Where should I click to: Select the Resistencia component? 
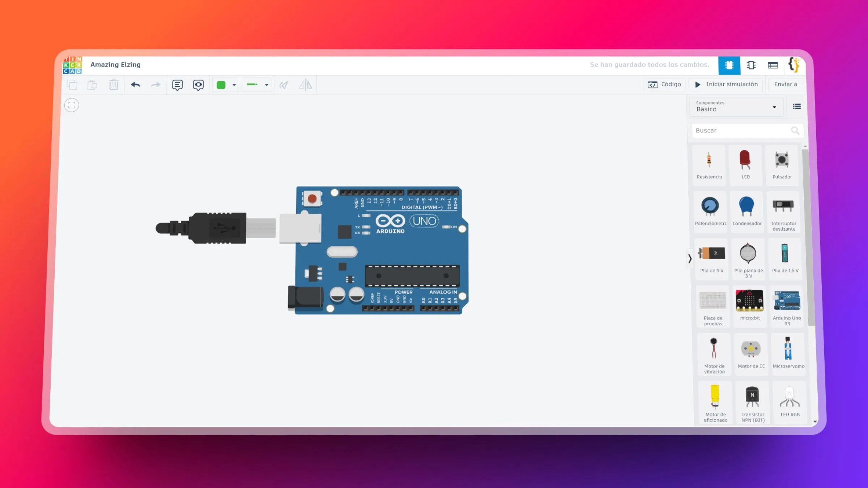(x=709, y=166)
